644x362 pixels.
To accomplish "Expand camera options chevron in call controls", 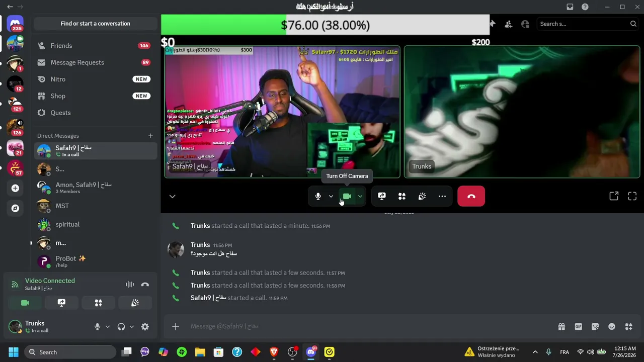I will (360, 196).
